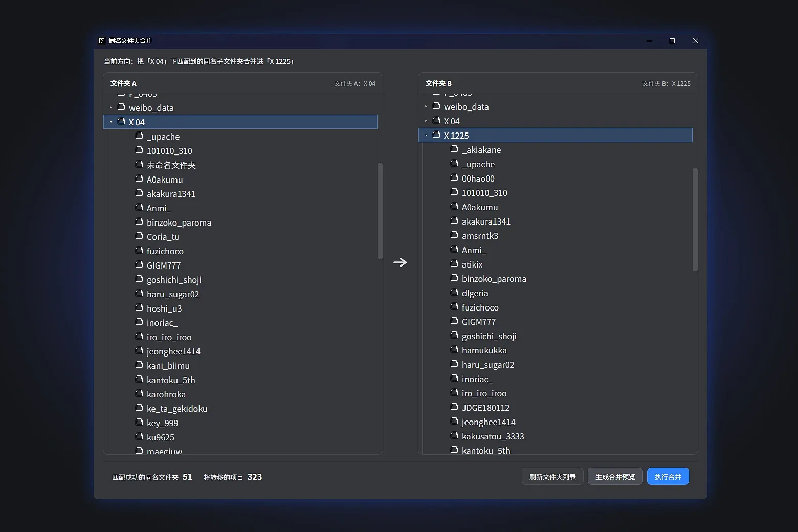
Task: Click folder B panel vertical scrollbar
Action: [x=695, y=219]
